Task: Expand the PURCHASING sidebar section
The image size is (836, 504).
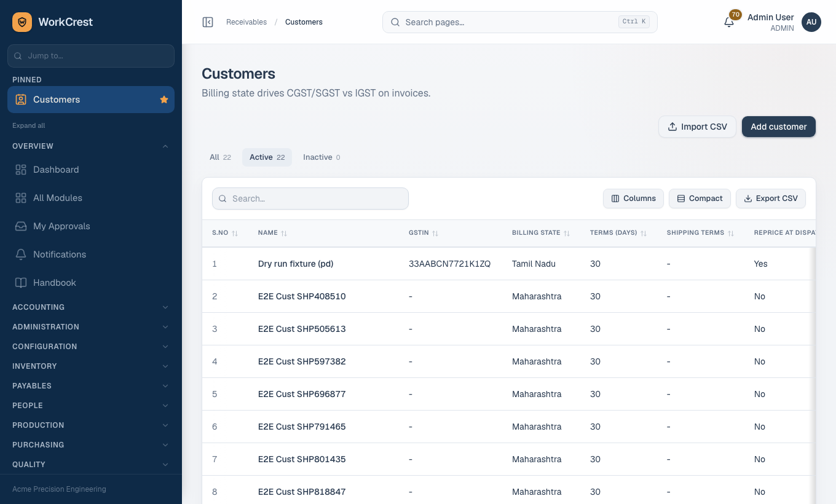Action: tap(91, 445)
